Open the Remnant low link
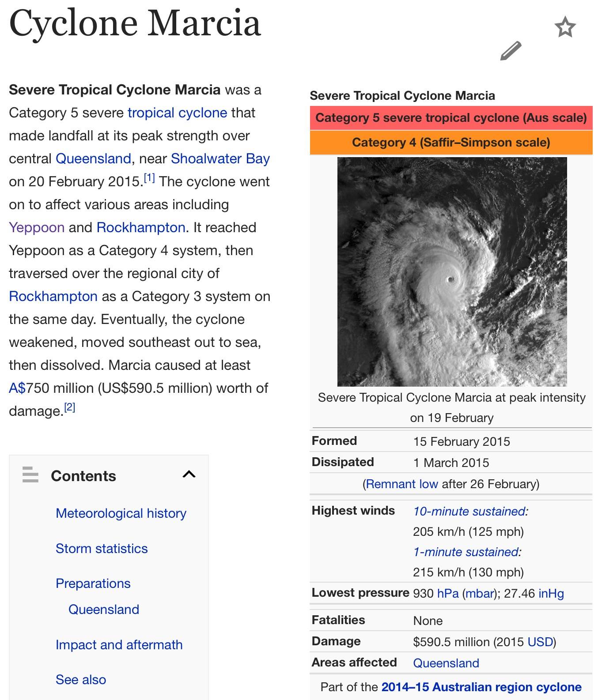Screen dimensions: 598x700 click(x=401, y=484)
